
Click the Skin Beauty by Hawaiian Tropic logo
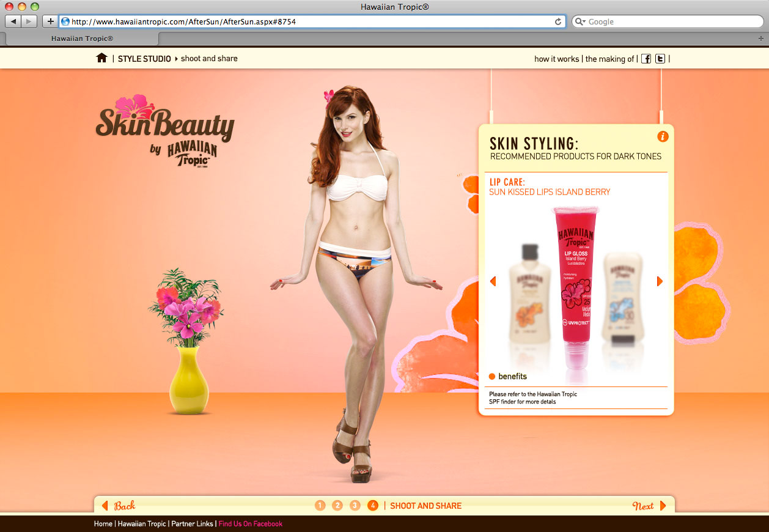pos(165,131)
